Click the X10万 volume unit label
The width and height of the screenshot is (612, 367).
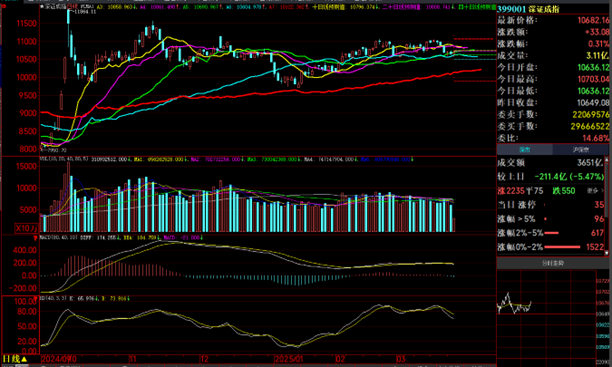pyautogui.click(x=27, y=228)
